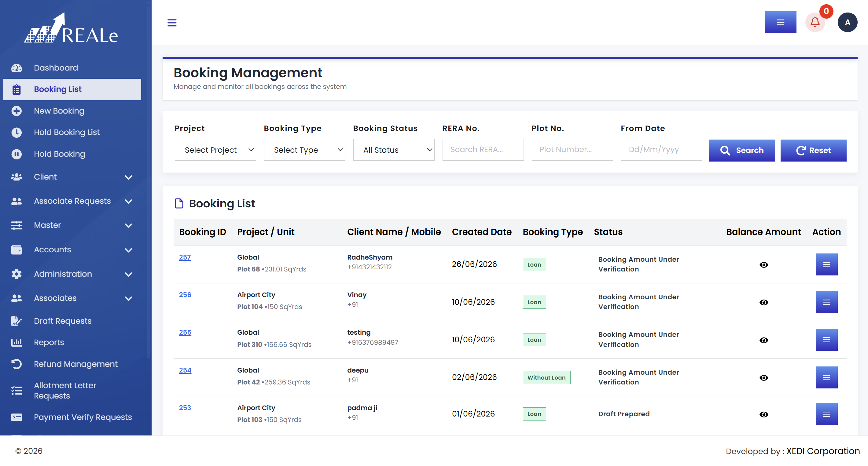This screenshot has height=466, width=868.
Task: View balance amount for booking 257
Action: pos(763,265)
